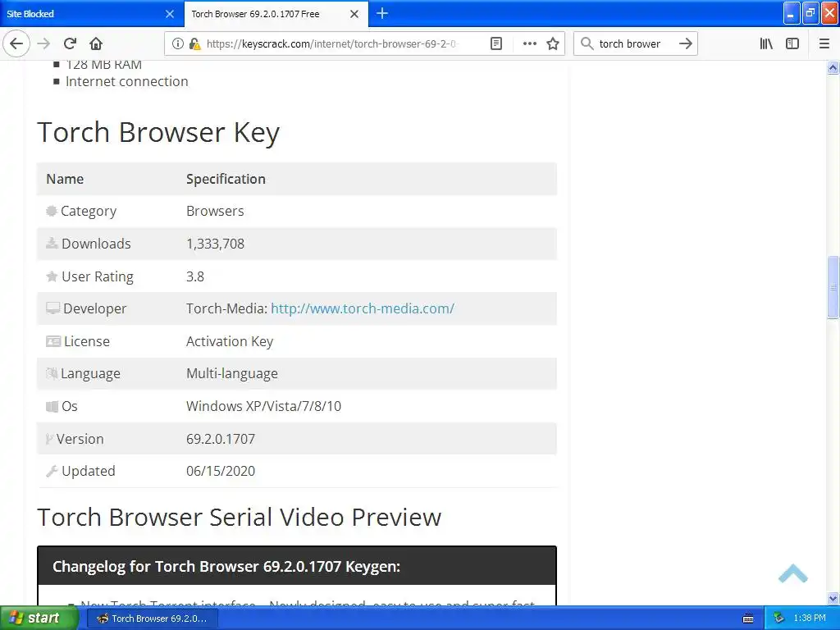
Task: Open the Windows Start menu
Action: coord(39,618)
